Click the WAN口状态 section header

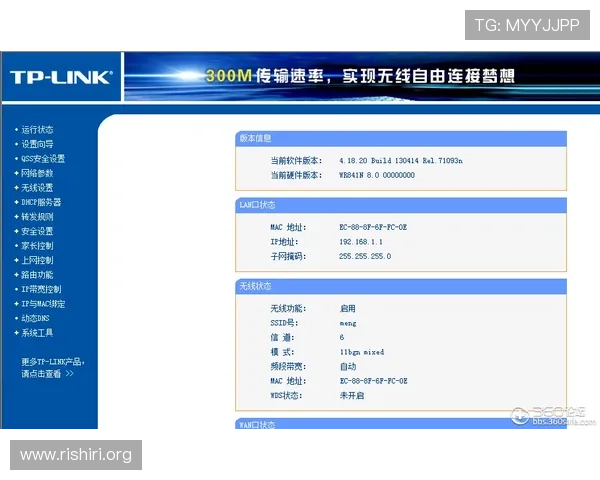click(401, 424)
